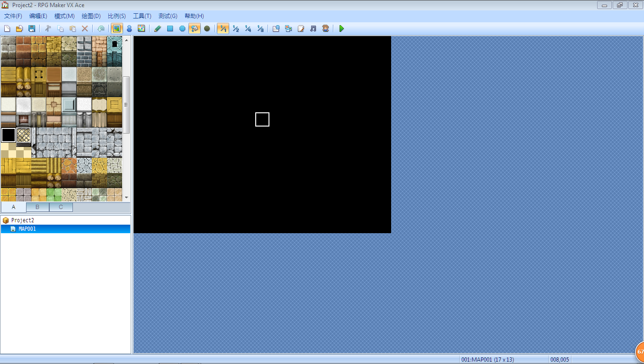Select the Rectangle drawing tool

(x=170, y=28)
